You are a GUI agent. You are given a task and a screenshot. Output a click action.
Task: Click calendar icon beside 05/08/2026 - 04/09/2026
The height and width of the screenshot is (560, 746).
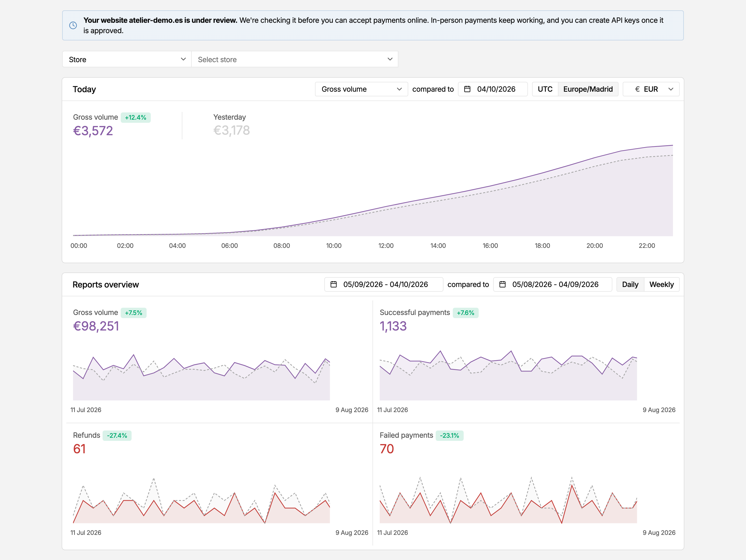click(503, 284)
